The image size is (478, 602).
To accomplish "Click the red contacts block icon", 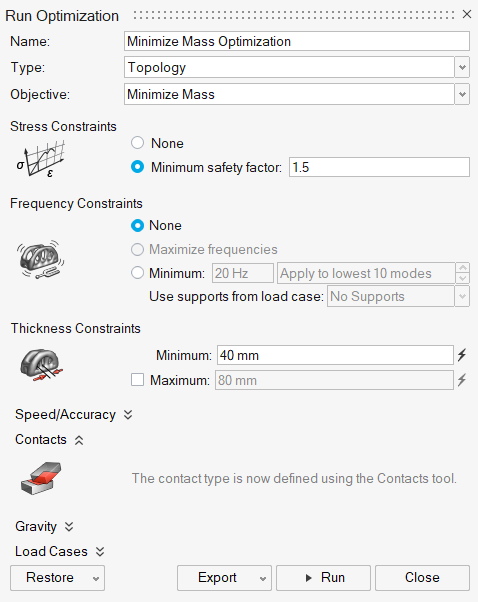I will 41,478.
